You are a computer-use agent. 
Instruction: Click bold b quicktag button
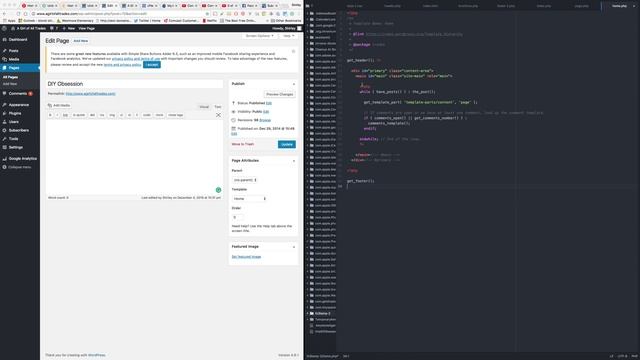pyautogui.click(x=50, y=115)
